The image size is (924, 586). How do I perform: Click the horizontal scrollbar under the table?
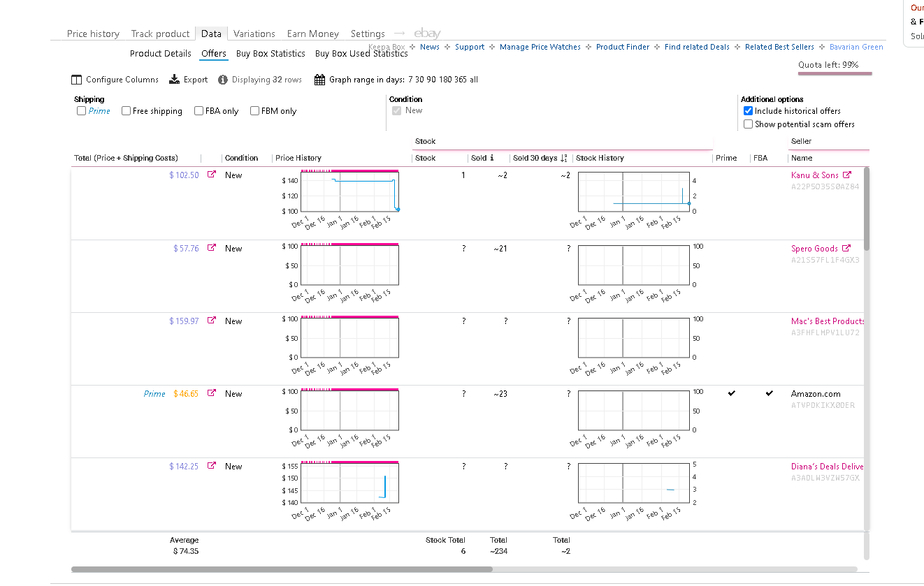pos(282,569)
